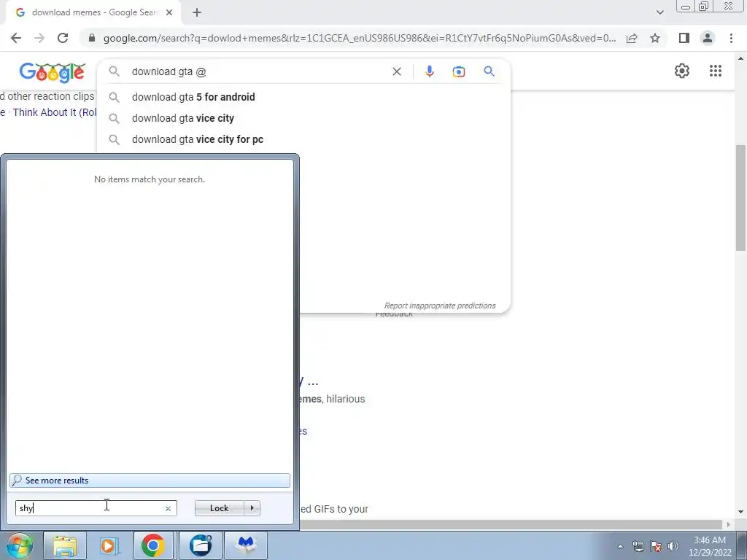The height and width of the screenshot is (560, 747).
Task: Click the Start menu search field
Action: [x=96, y=508]
